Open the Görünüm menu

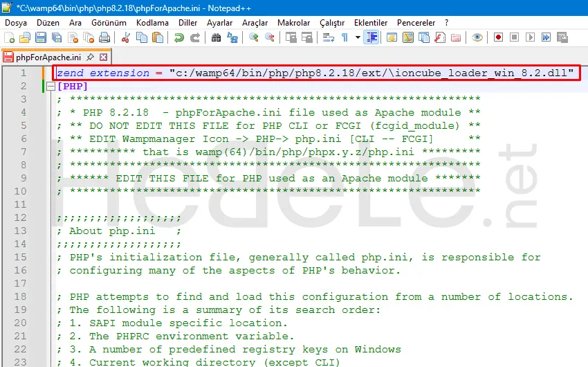pyautogui.click(x=109, y=23)
